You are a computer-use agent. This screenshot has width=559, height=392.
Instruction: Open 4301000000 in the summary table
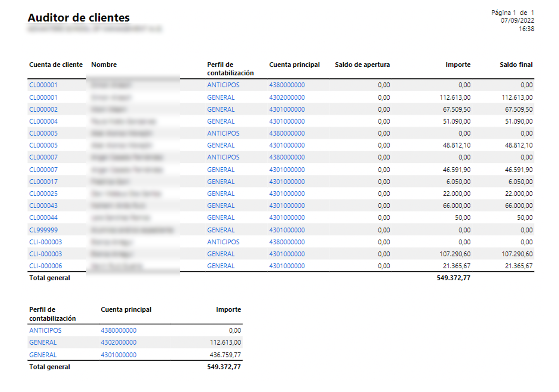(x=119, y=355)
